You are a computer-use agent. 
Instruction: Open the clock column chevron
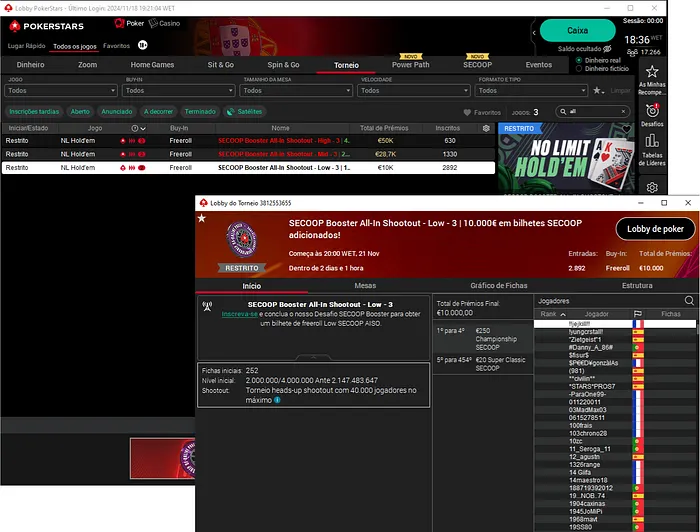(x=143, y=129)
